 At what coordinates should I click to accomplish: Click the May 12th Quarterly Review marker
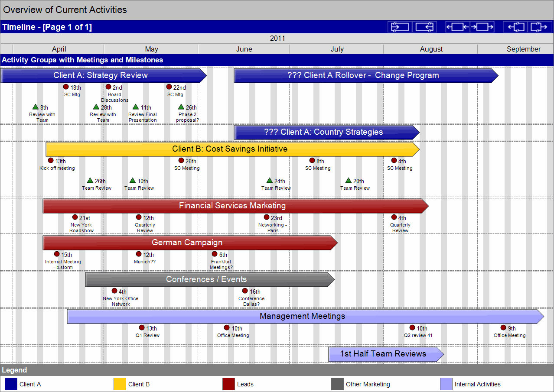click(x=139, y=217)
